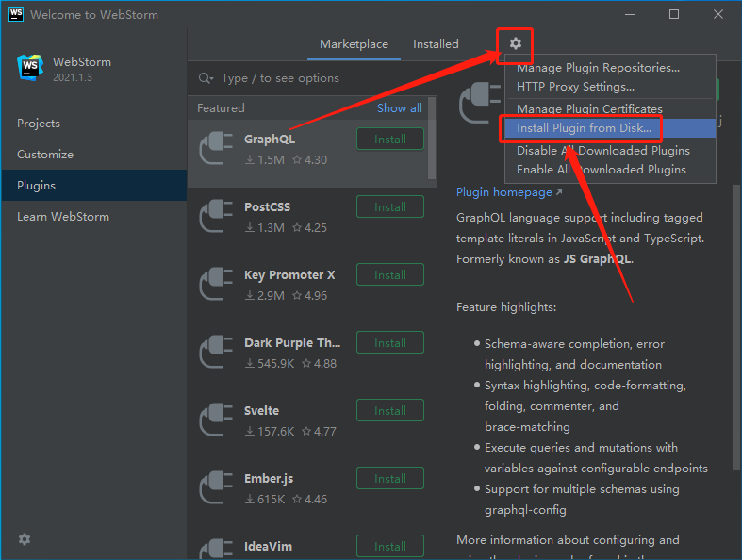Install the GraphQL plugin
Viewport: 742px width, 560px height.
coord(390,140)
